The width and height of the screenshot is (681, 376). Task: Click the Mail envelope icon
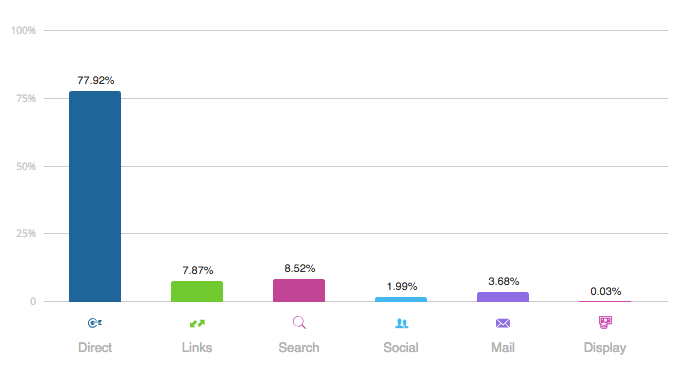[x=503, y=323]
